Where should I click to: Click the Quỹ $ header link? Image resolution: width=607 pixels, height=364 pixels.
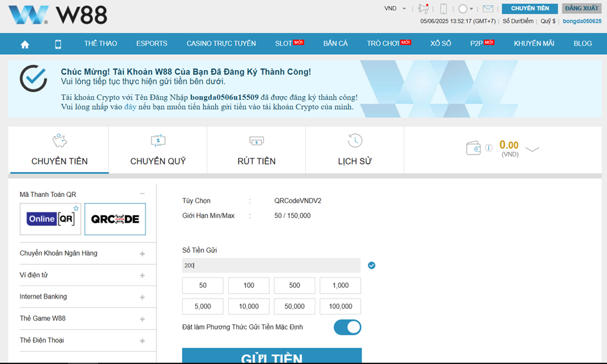(548, 21)
